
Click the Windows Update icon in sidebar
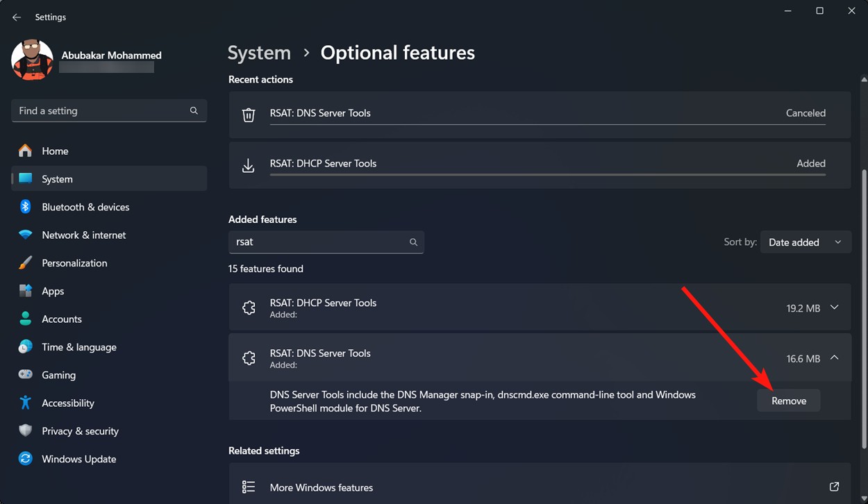pos(26,459)
